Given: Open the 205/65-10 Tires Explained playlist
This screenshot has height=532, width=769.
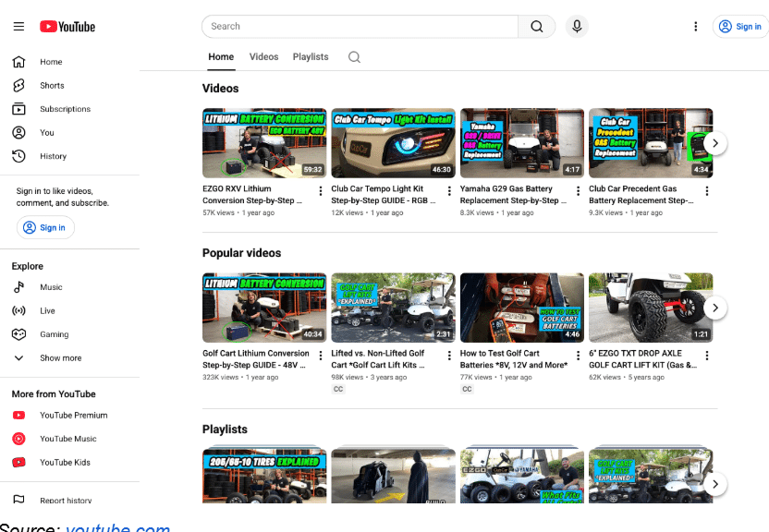Looking at the screenshot, I should pos(264,474).
